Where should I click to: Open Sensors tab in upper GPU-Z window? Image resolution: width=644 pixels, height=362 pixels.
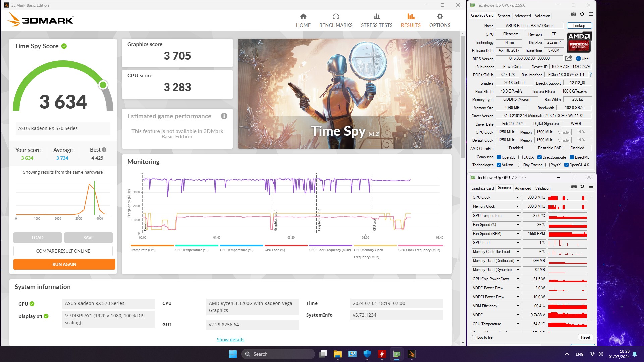coord(504,16)
